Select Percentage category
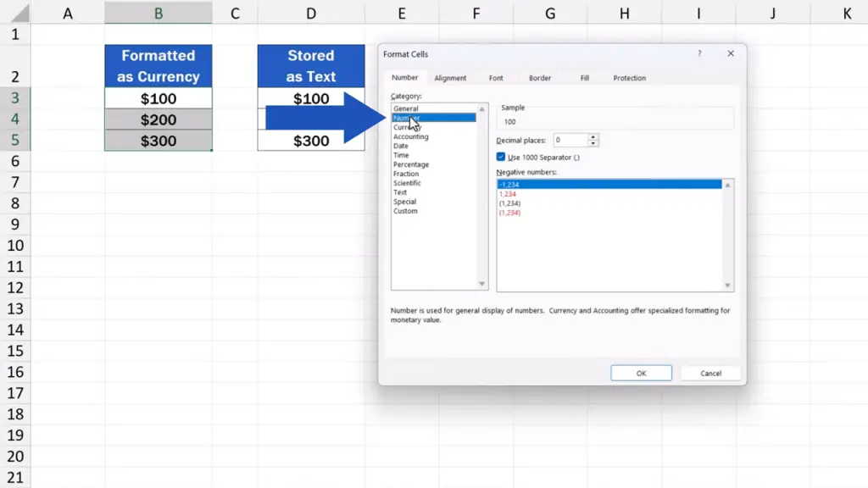The width and height of the screenshot is (868, 488). pyautogui.click(x=411, y=165)
